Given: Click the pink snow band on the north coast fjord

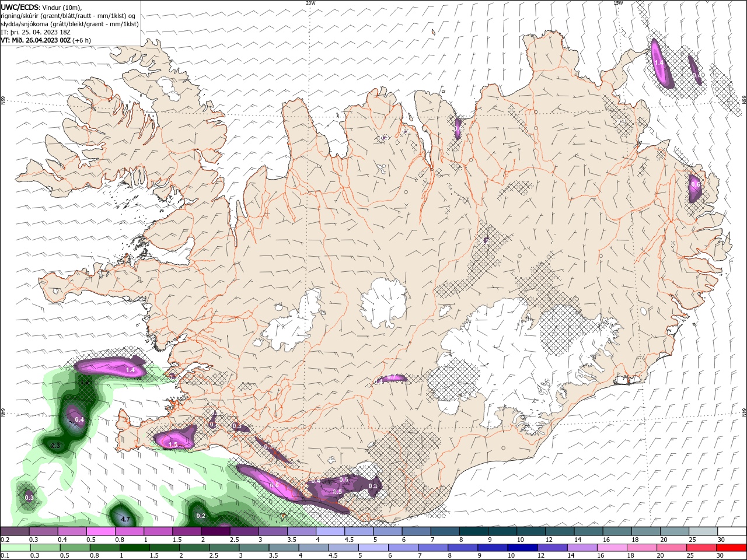Looking at the screenshot, I should [x=458, y=128].
